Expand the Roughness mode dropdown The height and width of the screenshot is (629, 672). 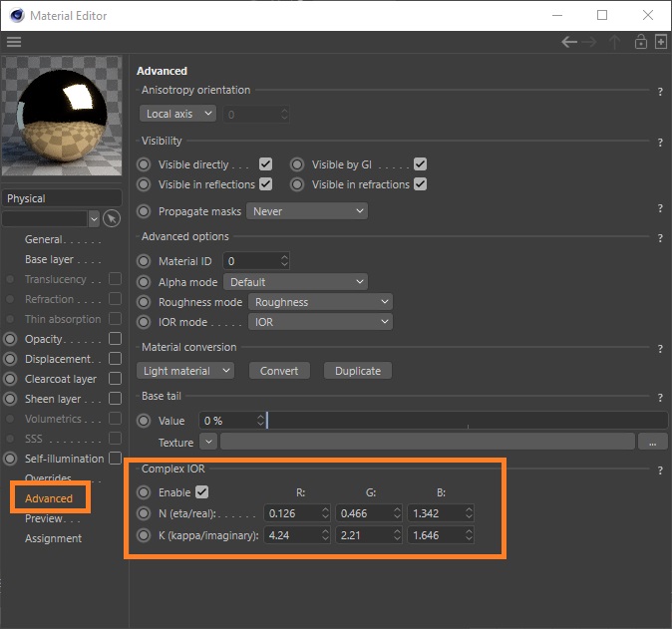click(x=319, y=302)
